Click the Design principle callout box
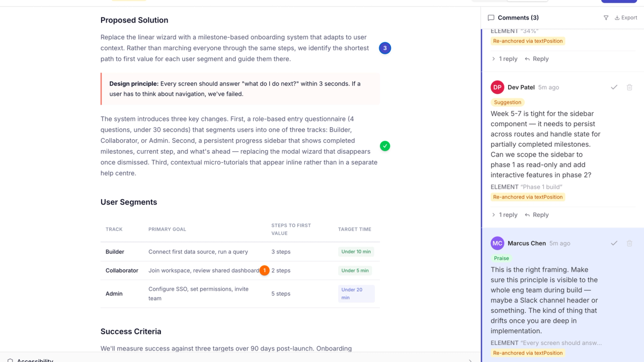Viewport: 644px width, 362px height. (x=240, y=89)
